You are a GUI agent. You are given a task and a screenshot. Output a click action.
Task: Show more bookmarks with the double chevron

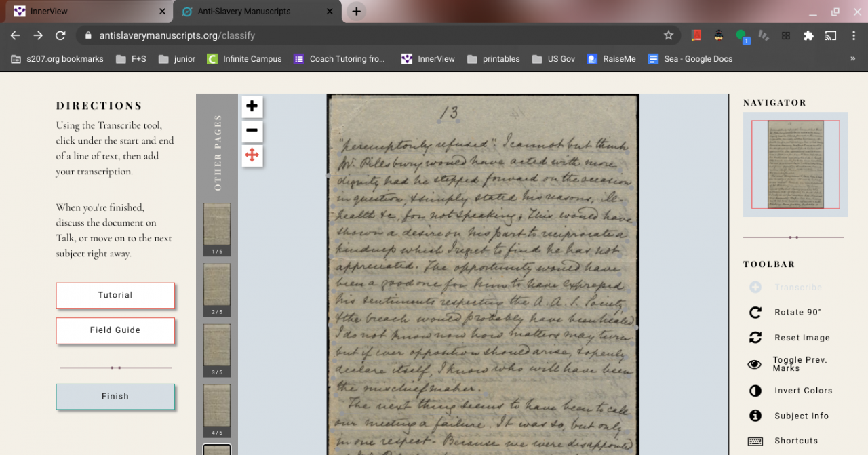pyautogui.click(x=852, y=59)
